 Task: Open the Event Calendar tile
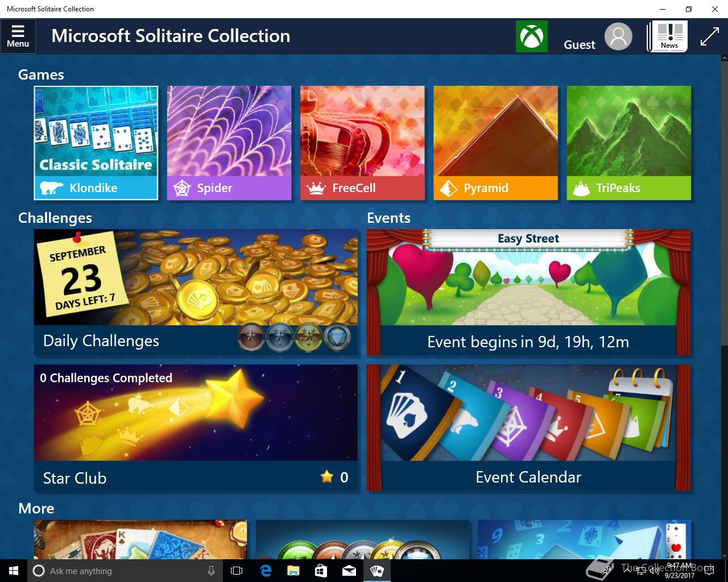[528, 427]
